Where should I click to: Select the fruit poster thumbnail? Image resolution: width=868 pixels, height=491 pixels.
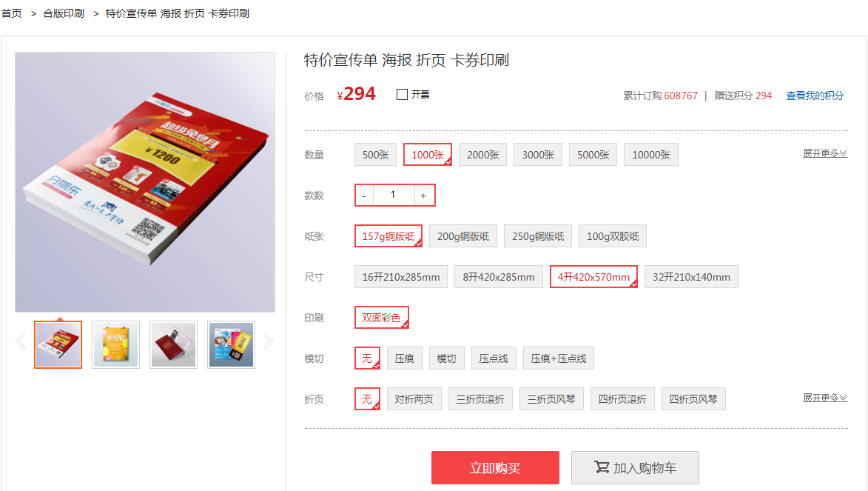pyautogui.click(x=115, y=344)
